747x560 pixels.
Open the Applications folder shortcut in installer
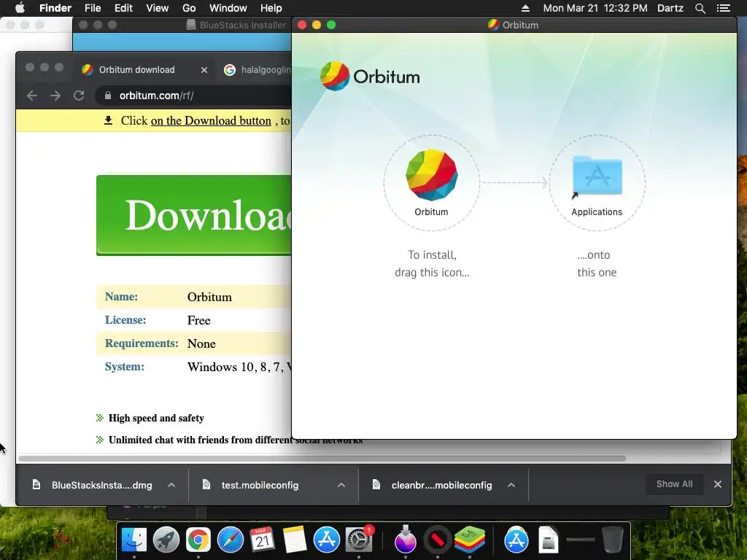pyautogui.click(x=597, y=176)
